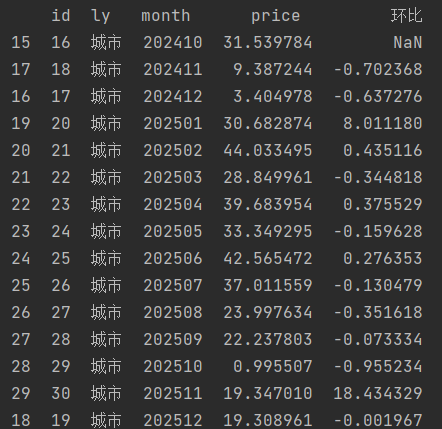Click the 城市 cell in the 202510 row
Viewport: 442px width, 429px height.
[x=106, y=367]
